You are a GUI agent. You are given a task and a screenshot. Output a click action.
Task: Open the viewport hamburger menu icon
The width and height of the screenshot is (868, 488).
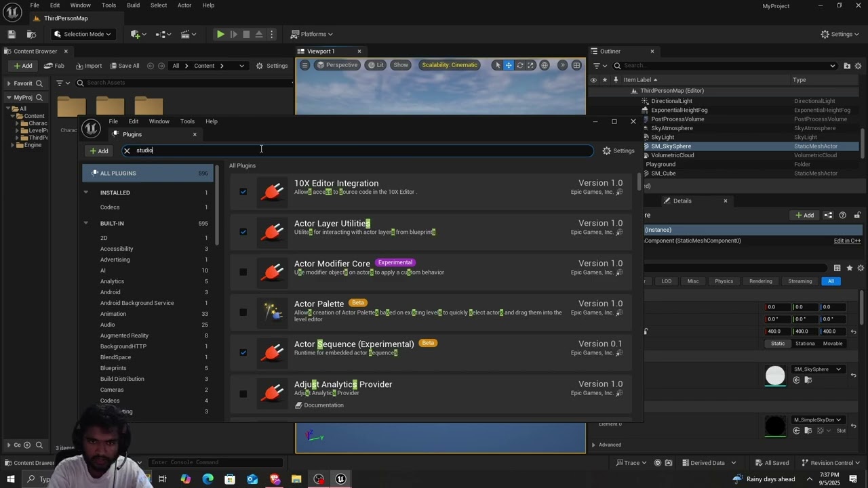(x=304, y=65)
